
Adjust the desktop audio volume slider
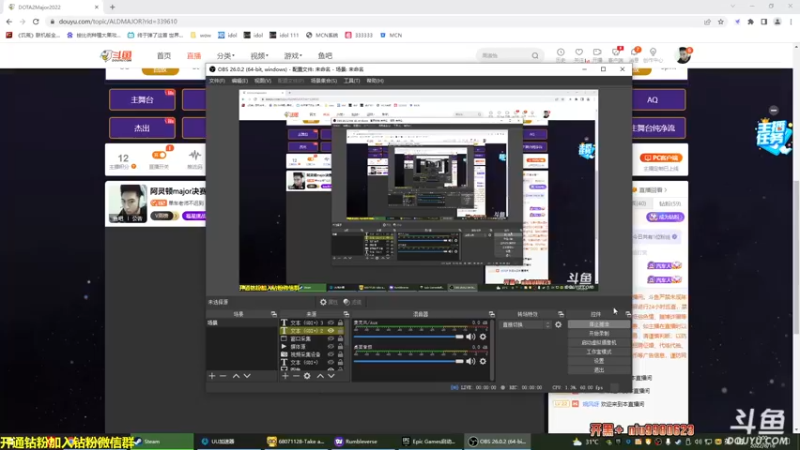coord(408,361)
